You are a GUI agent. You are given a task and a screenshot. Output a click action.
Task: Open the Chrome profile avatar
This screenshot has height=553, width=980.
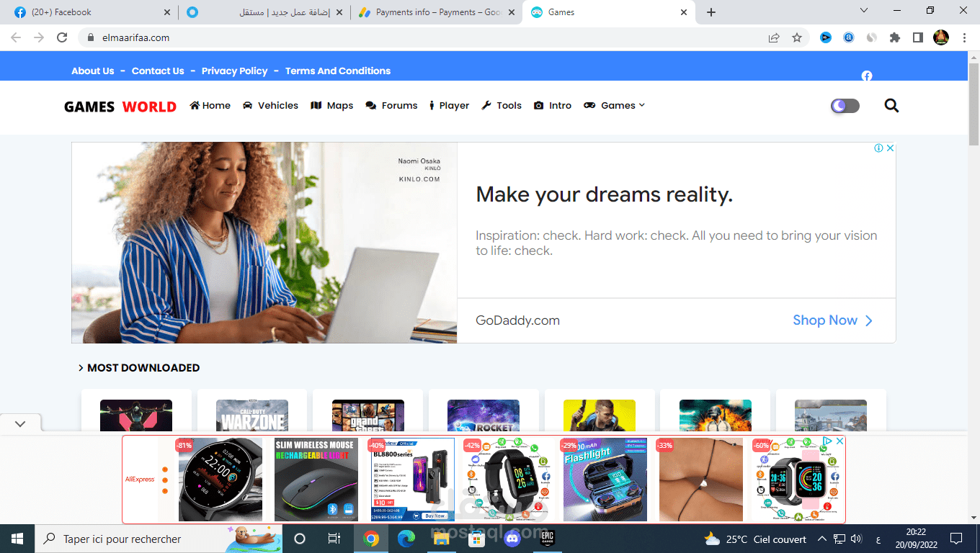click(941, 37)
